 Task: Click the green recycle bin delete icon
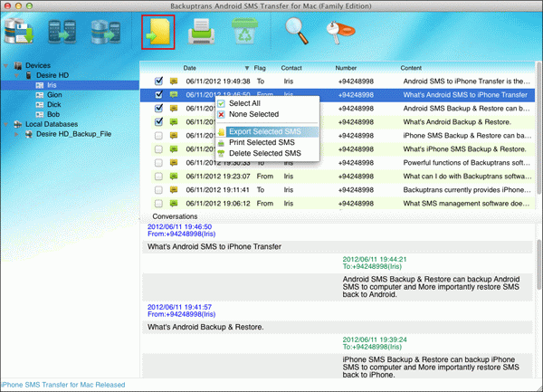click(245, 31)
